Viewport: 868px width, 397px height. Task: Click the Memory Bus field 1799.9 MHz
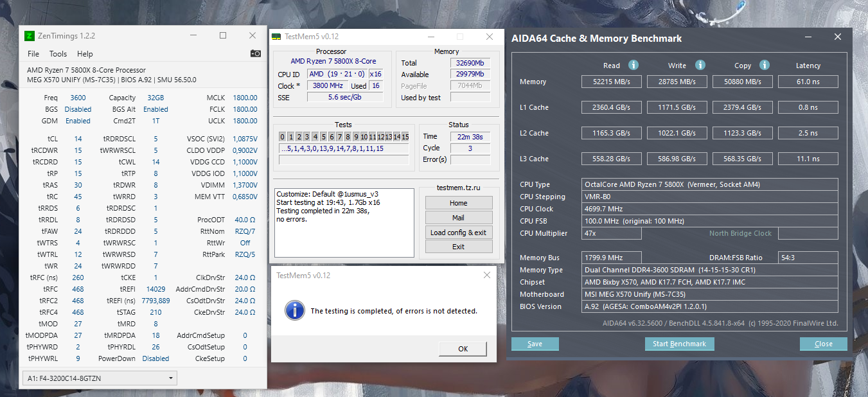(612, 258)
